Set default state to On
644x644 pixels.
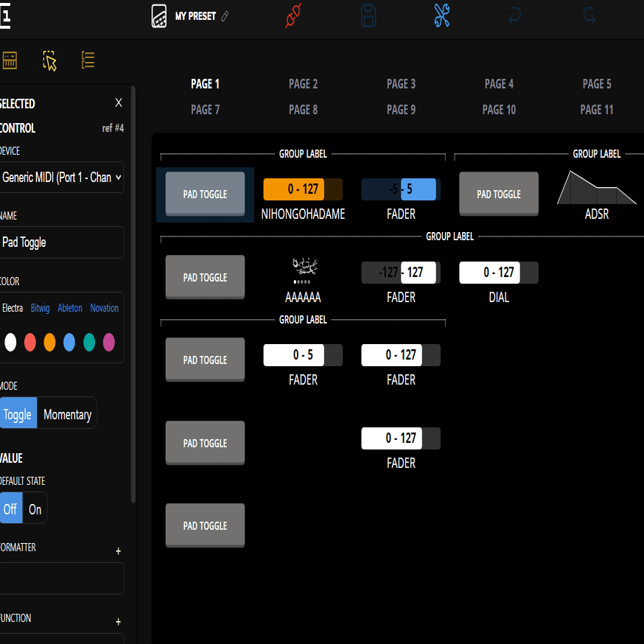[x=34, y=508]
